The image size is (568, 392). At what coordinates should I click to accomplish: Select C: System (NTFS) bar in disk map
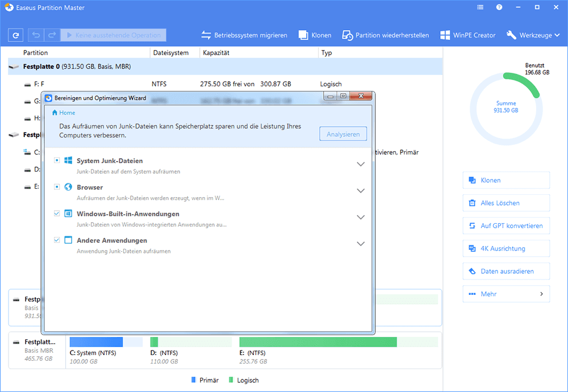pos(106,341)
